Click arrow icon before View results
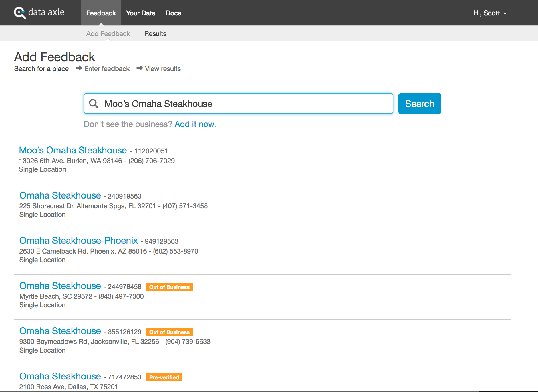The image size is (538, 392). tap(140, 68)
